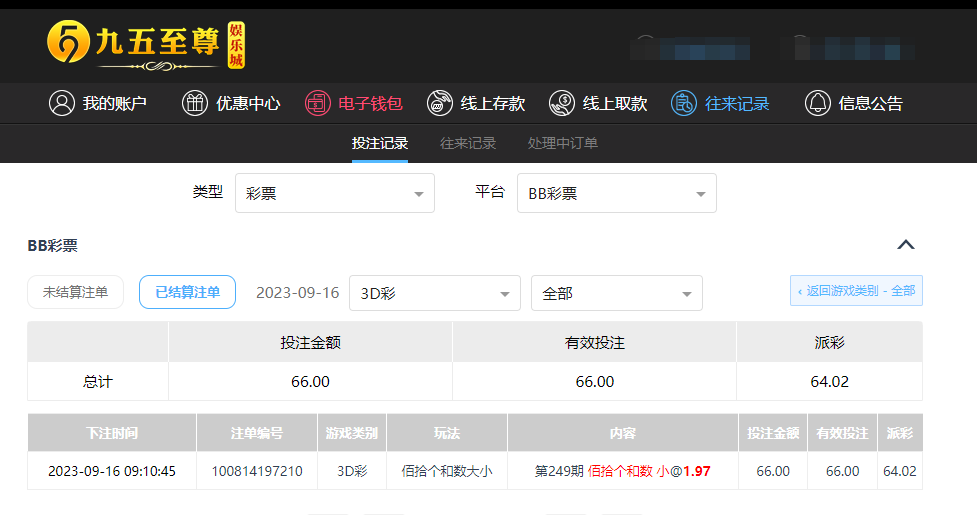Click the 游戏类别 column header
Viewport: 977px width, 515px height.
click(352, 433)
